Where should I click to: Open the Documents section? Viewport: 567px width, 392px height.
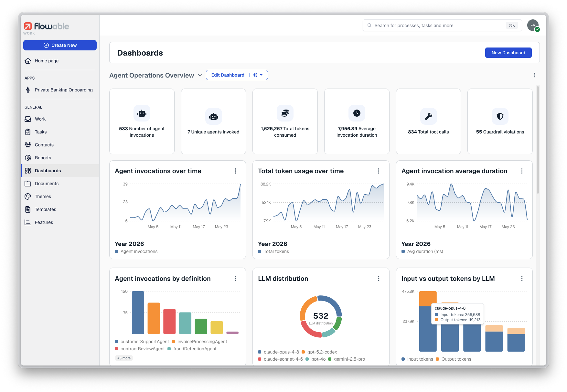pyautogui.click(x=60, y=184)
